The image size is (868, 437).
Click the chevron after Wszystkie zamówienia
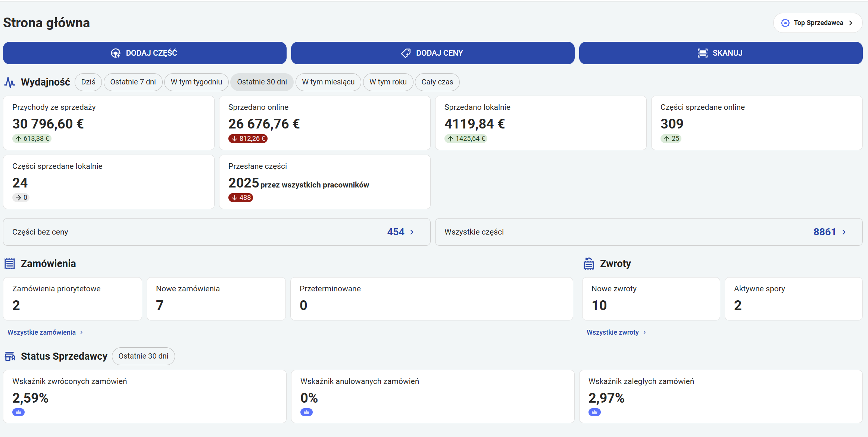(x=81, y=332)
